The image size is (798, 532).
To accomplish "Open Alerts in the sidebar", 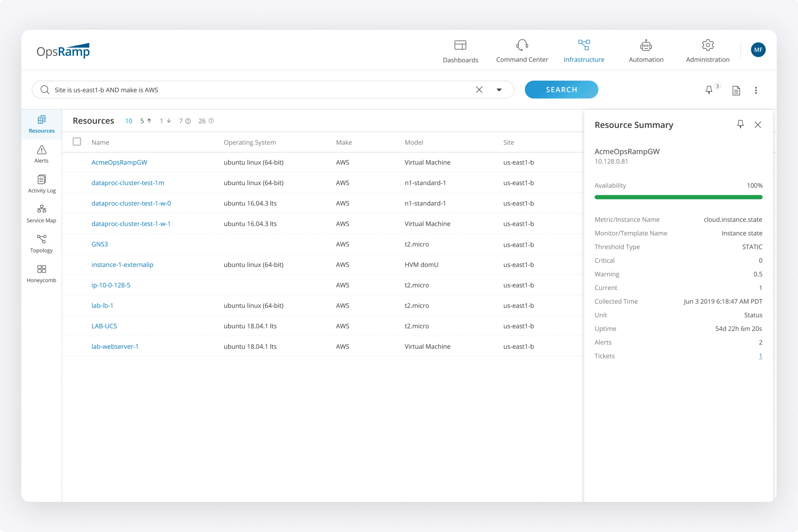I will click(41, 154).
